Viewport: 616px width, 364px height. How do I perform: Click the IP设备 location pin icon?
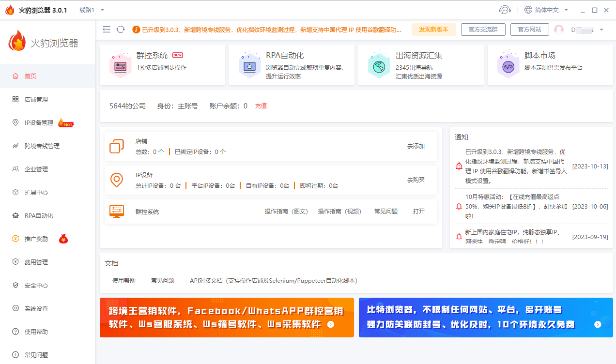(x=116, y=180)
